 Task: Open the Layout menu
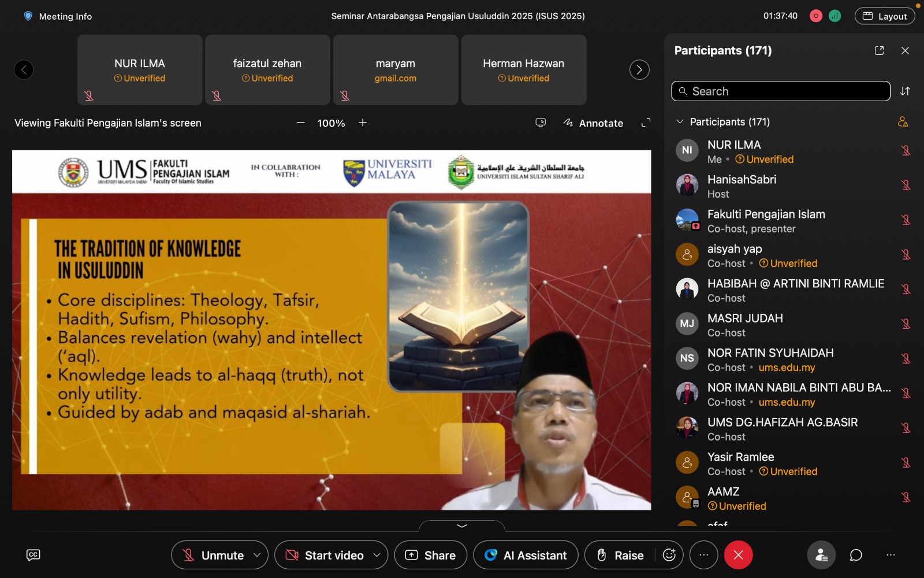(x=884, y=16)
